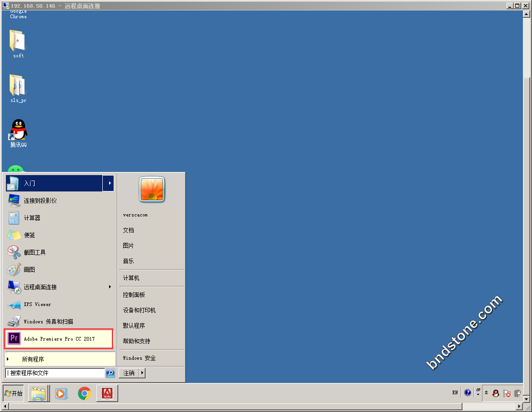The width and height of the screenshot is (532, 412).
Task: Launch Adobe Premiere Pro CC 2017
Action: point(59,339)
